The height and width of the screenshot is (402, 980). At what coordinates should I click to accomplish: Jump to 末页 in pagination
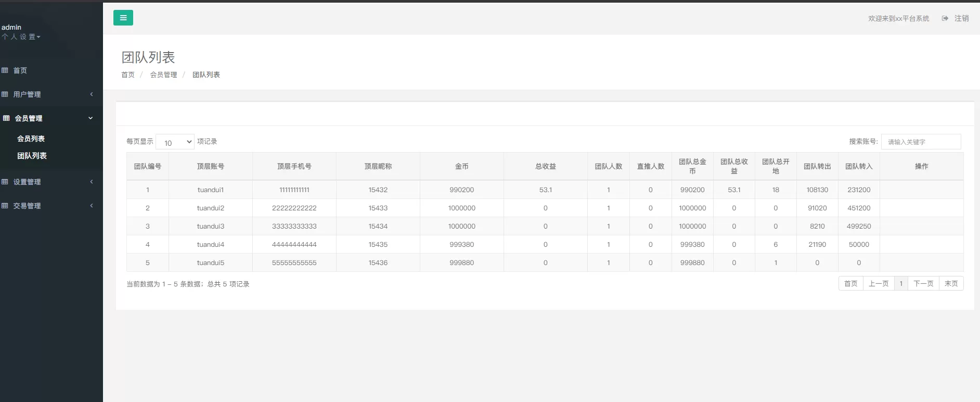click(951, 283)
